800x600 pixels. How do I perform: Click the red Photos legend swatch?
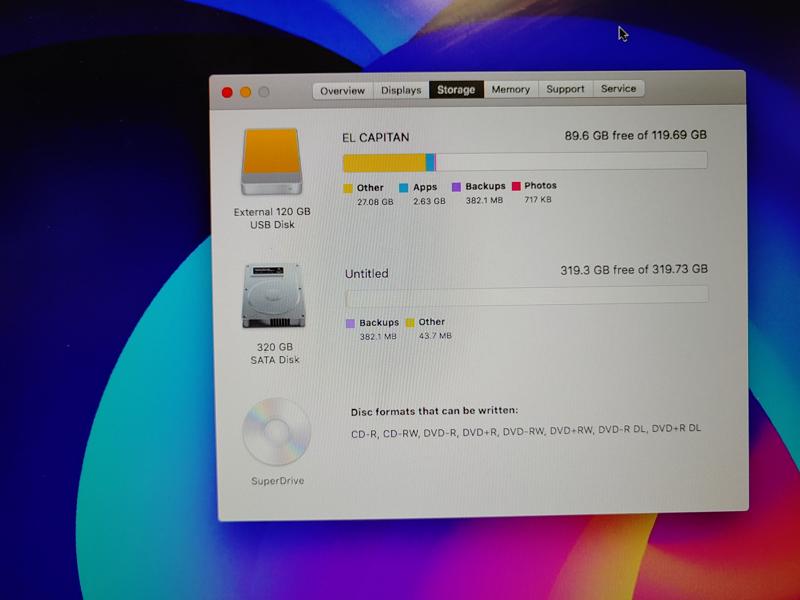(x=516, y=186)
